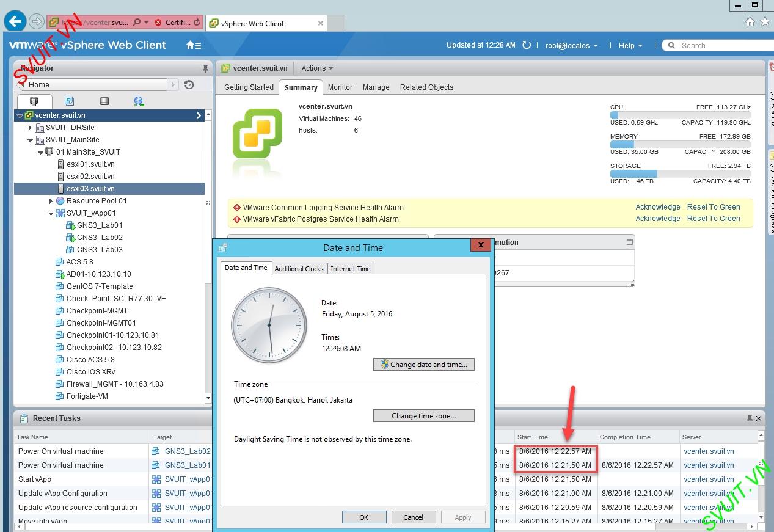Confirm the Date and Time dialog with OK
The height and width of the screenshot is (532, 774).
tap(364, 517)
